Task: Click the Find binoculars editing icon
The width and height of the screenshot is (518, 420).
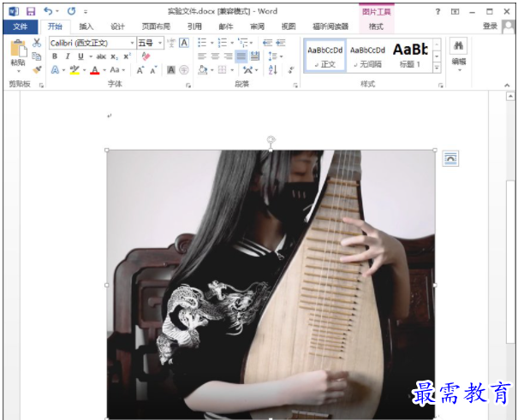Action: click(459, 46)
